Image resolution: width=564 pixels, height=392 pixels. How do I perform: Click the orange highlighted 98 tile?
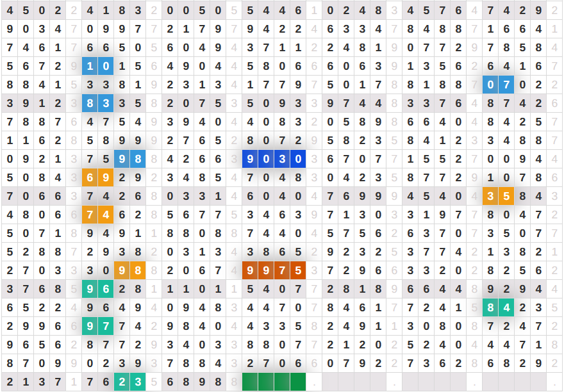coord(129,270)
